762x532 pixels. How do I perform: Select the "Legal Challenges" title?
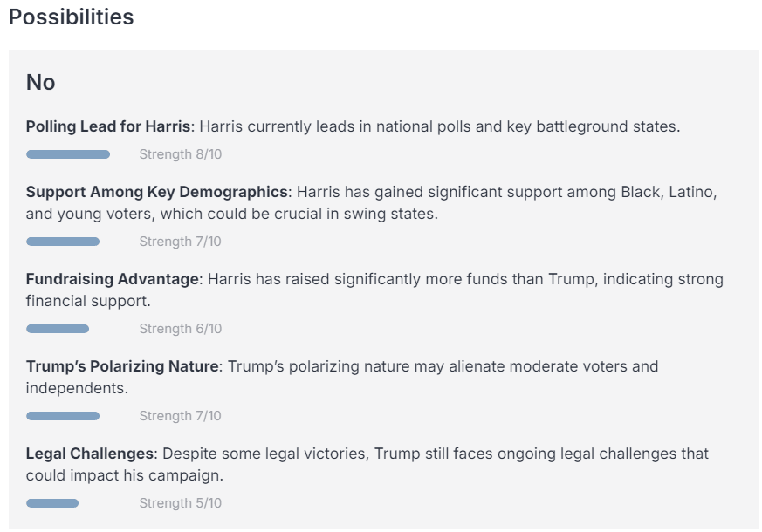pos(90,454)
